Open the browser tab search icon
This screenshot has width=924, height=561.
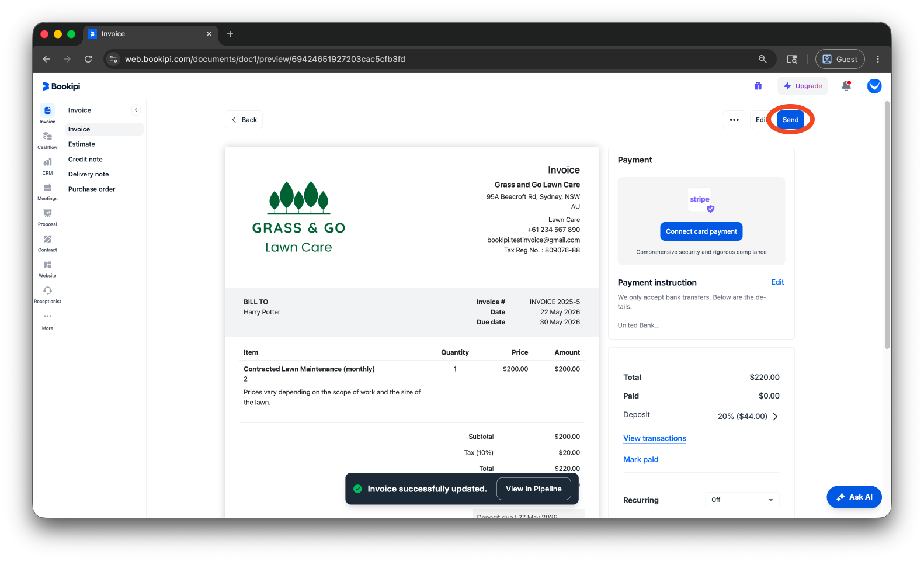click(x=792, y=59)
